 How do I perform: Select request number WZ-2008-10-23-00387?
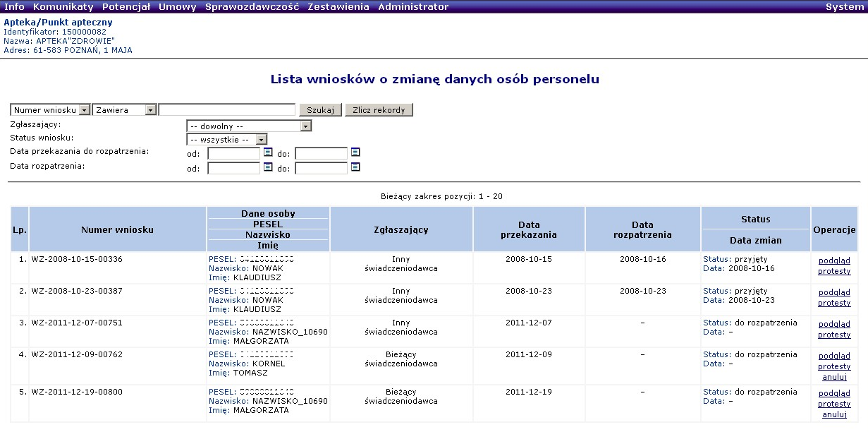(77, 291)
